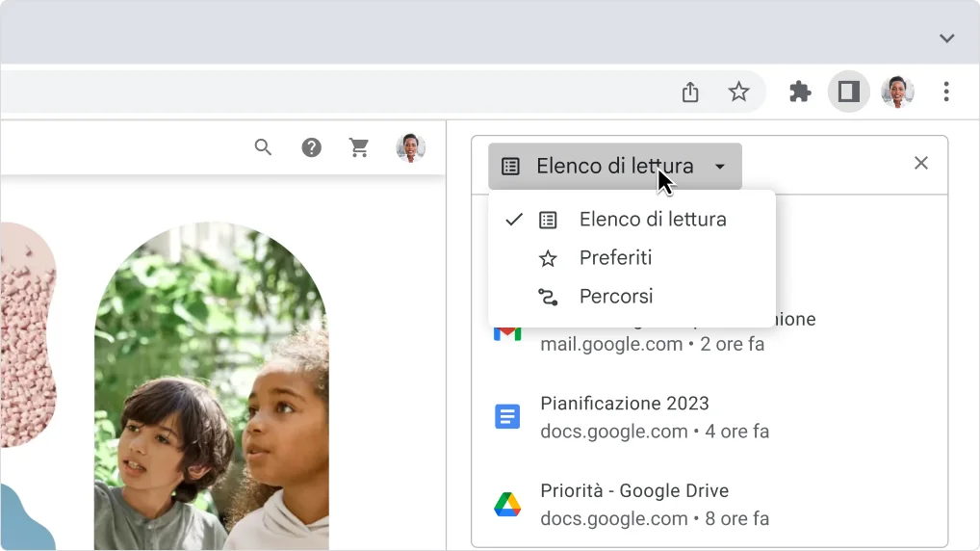Choose Percorsi from the dropdown menu

[x=615, y=297]
